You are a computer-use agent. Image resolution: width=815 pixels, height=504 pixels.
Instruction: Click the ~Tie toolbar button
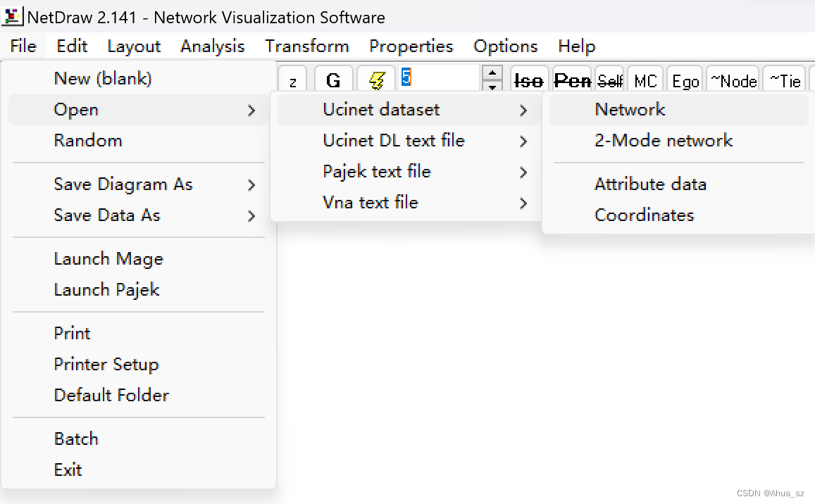click(x=785, y=80)
